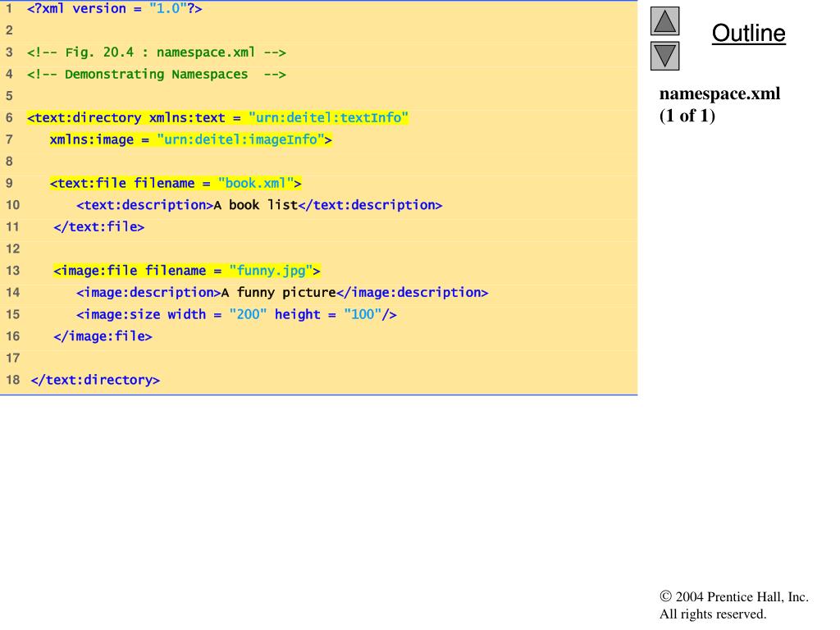Select the 'namespace.xml' title text
The width and height of the screenshot is (840, 630).
tap(719, 94)
